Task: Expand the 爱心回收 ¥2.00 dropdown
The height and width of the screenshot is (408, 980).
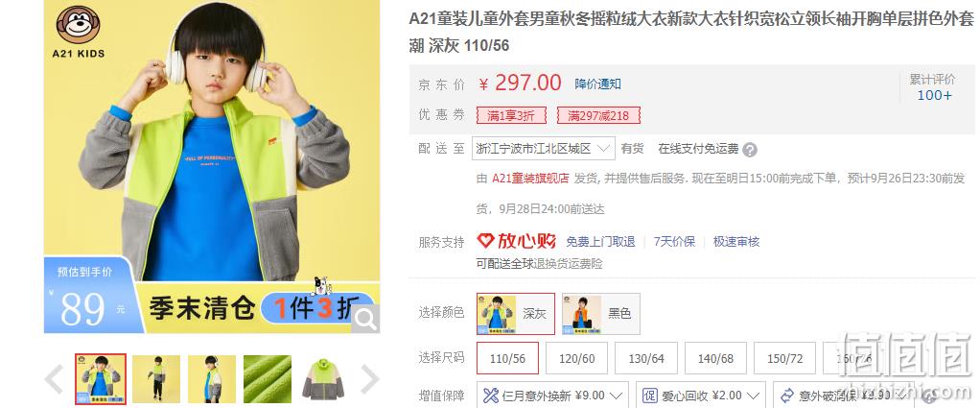Action: tap(701, 396)
